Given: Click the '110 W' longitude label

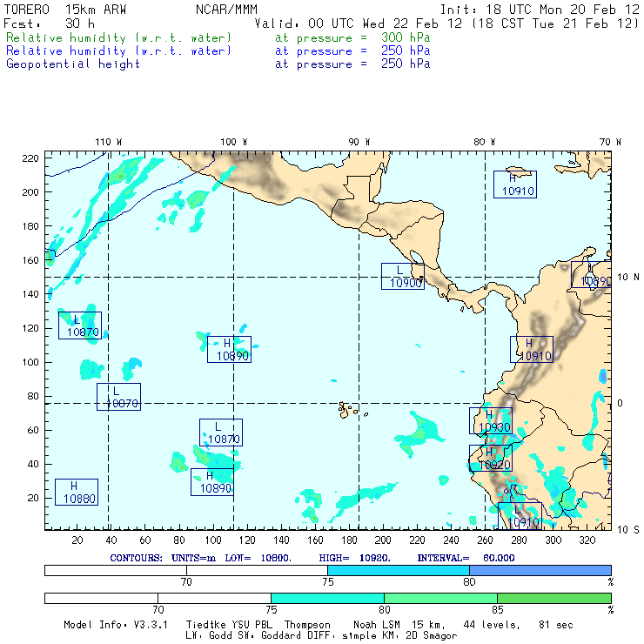Looking at the screenshot, I should [109, 142].
